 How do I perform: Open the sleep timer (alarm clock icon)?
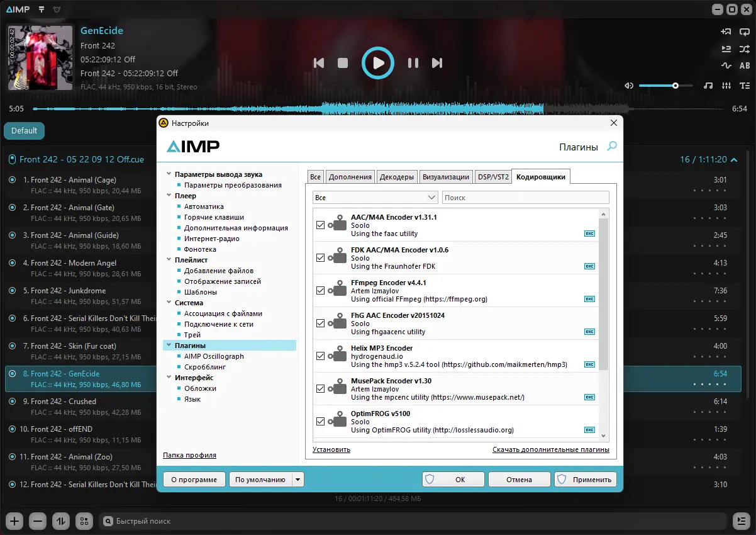pos(57,9)
